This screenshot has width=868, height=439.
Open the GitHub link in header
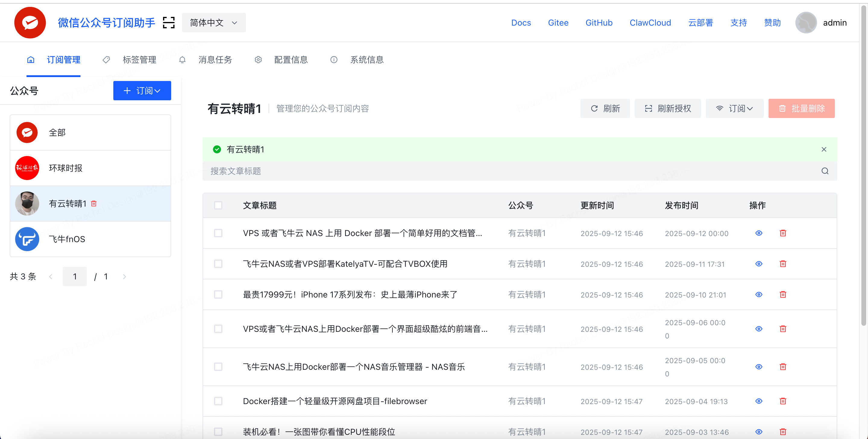coord(599,23)
